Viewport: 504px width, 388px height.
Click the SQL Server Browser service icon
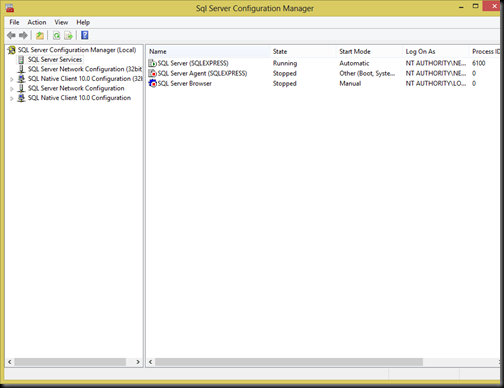point(152,83)
